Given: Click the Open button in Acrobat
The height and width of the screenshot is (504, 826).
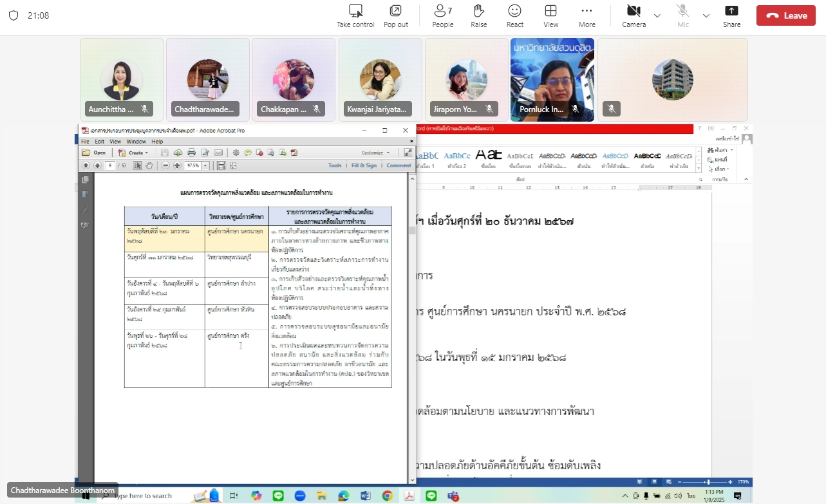Looking at the screenshot, I should click(94, 153).
